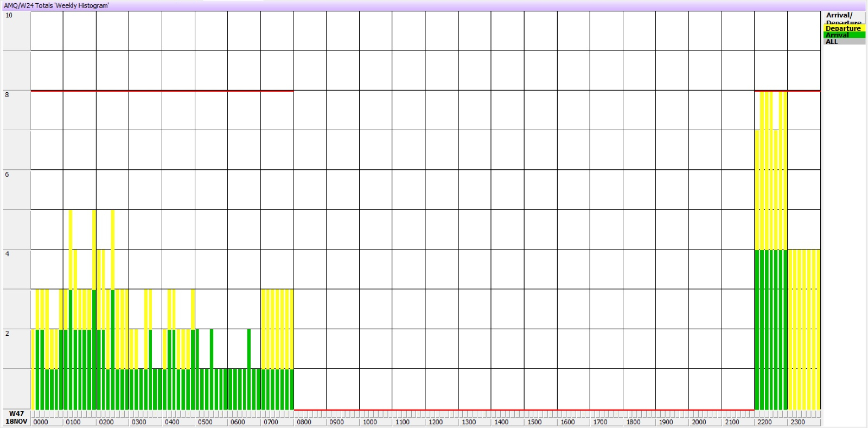Click the gray ALL legend entry
The image size is (868, 428).
(843, 42)
